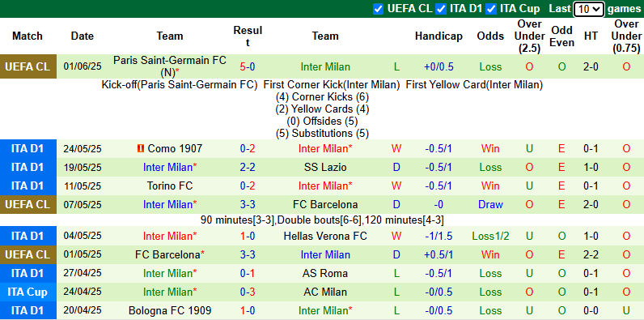This screenshot has width=644, height=320.
Task: Select the AS Roma team link
Action: (325, 274)
